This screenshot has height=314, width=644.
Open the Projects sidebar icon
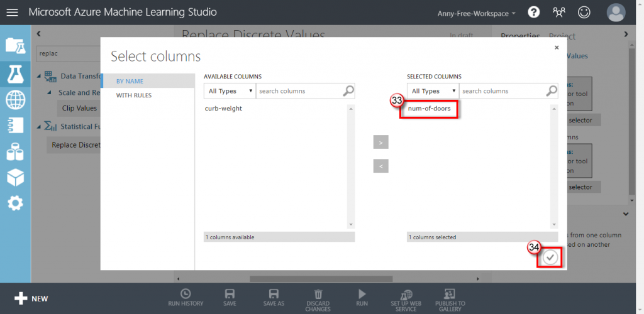(15, 45)
